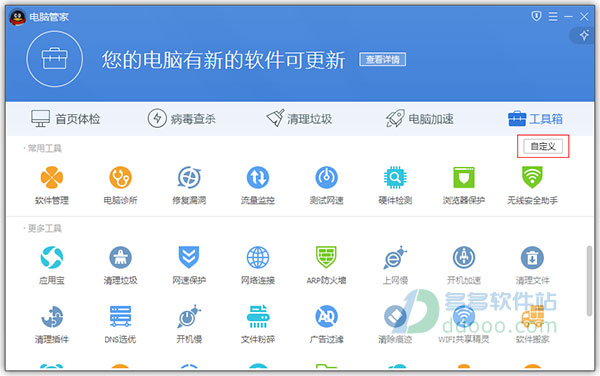Open 广告过滤 ad filter tool

pos(326,324)
